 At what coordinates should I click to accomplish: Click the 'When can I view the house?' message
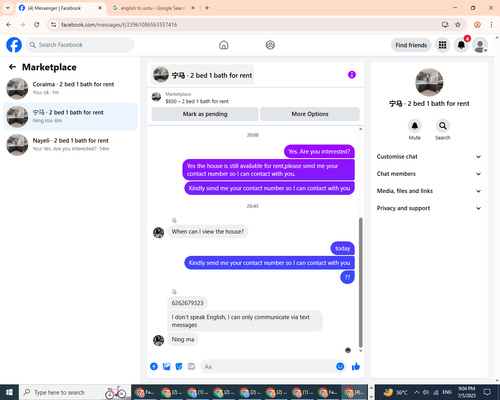[208, 231]
